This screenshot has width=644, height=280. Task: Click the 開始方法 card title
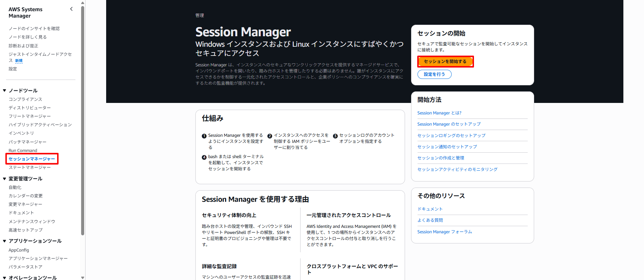[x=429, y=100]
